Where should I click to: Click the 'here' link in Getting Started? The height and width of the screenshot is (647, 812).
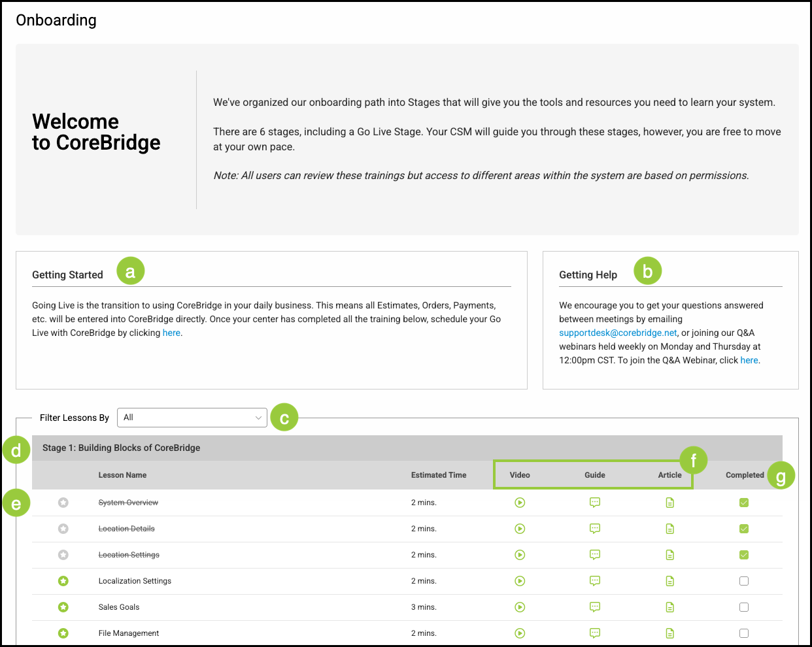tap(171, 333)
